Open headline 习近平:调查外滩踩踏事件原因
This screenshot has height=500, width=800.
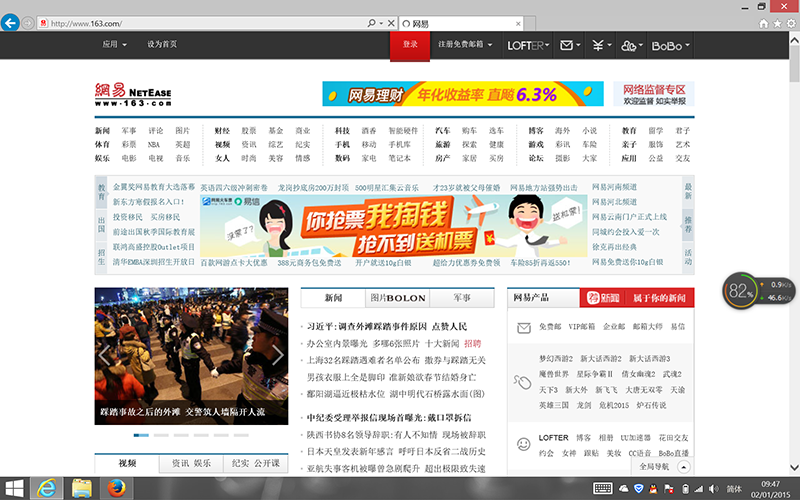tap(366, 327)
